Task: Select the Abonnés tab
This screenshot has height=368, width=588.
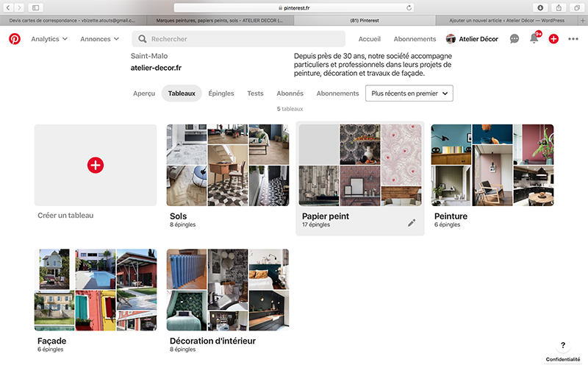Action: pyautogui.click(x=290, y=93)
